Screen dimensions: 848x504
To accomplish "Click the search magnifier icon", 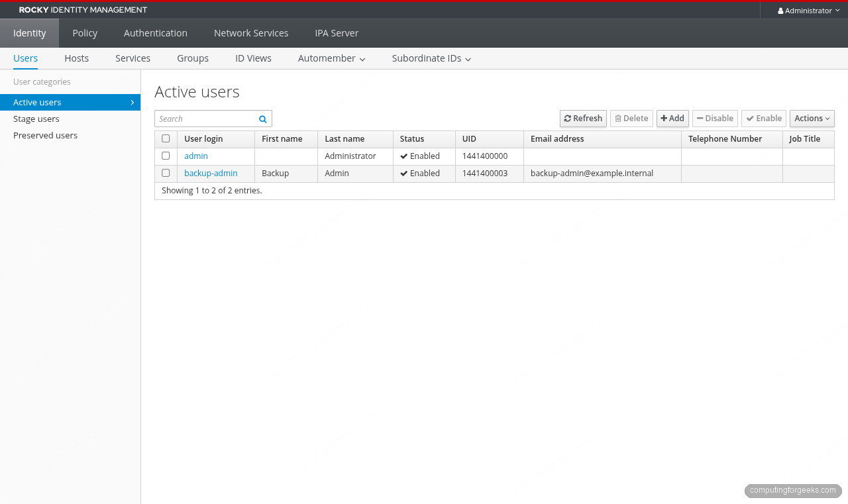I will point(262,119).
